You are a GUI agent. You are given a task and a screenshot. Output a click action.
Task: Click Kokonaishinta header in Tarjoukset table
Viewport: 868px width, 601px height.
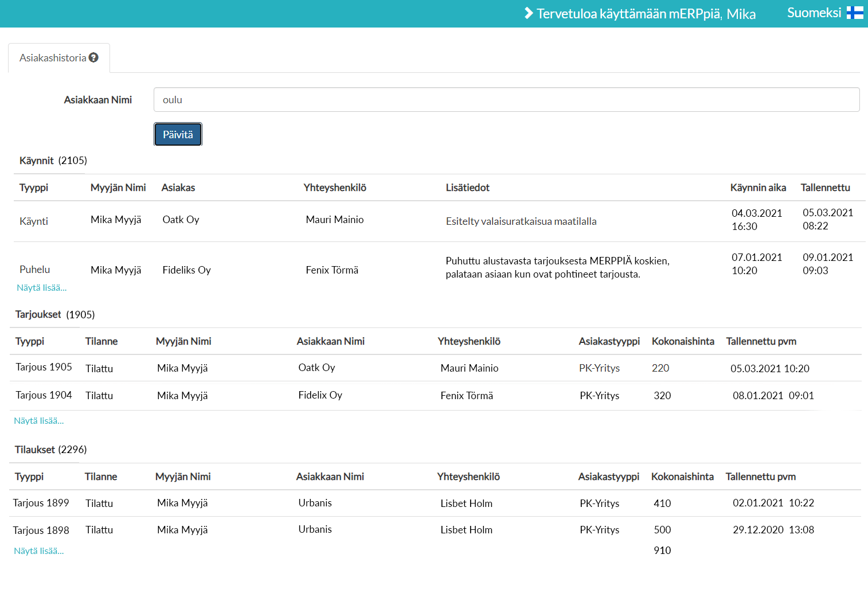683,341
